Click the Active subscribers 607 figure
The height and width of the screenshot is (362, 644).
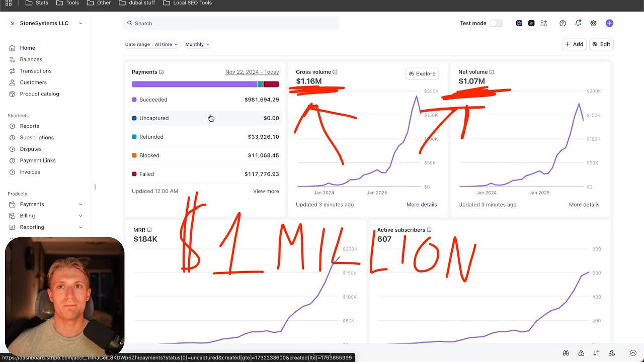384,239
